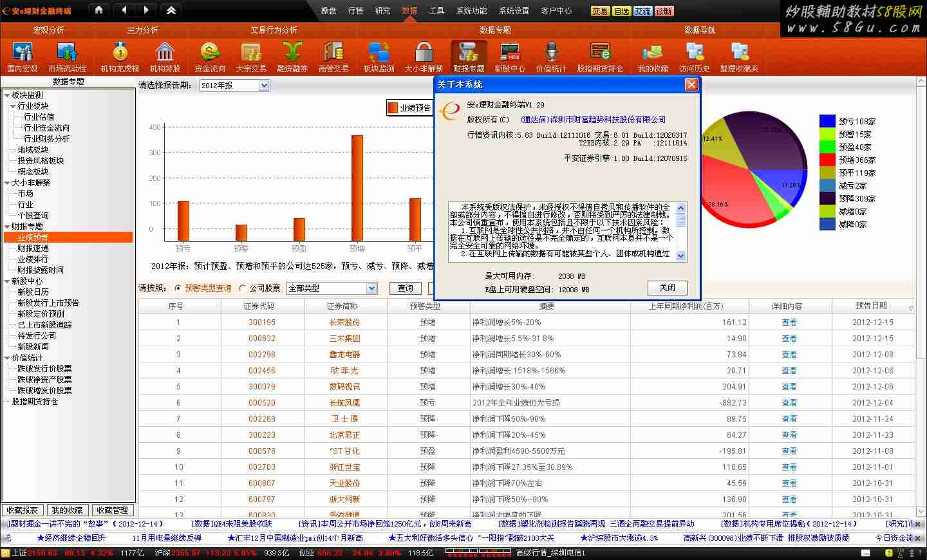Screen dimensions: 927x560
Task: Open 机构持股 institutional holdings icon
Action: click(165, 56)
